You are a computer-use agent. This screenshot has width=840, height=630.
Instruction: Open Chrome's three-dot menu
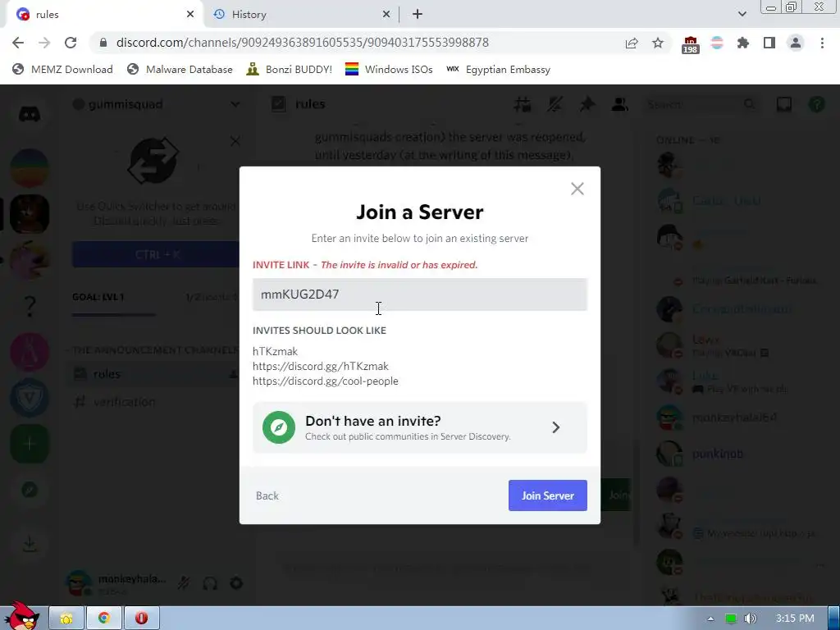click(822, 43)
